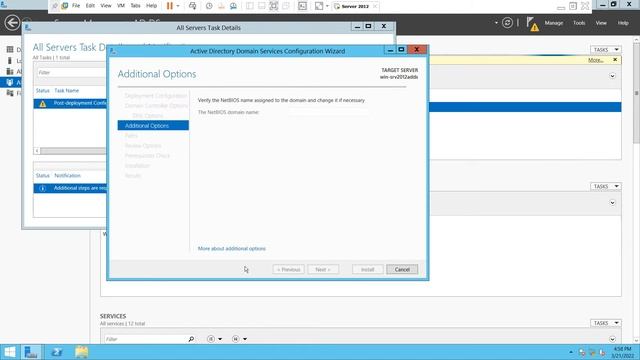The height and width of the screenshot is (360, 640).
Task: Open the VMware View menu
Action: point(106,6)
